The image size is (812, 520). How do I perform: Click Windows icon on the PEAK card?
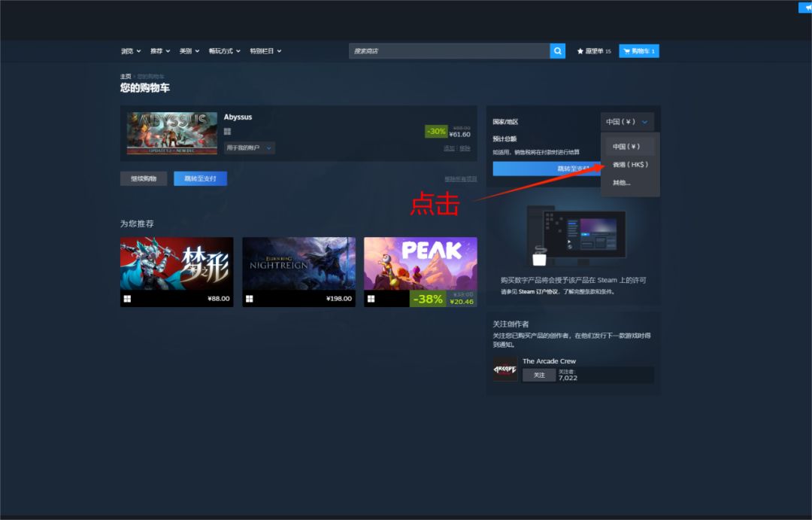[371, 299]
